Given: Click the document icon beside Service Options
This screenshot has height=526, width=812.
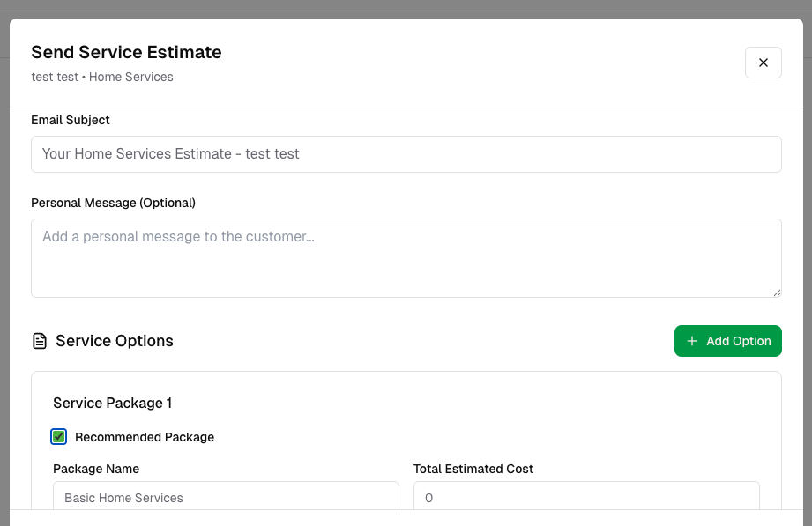Looking at the screenshot, I should [40, 340].
